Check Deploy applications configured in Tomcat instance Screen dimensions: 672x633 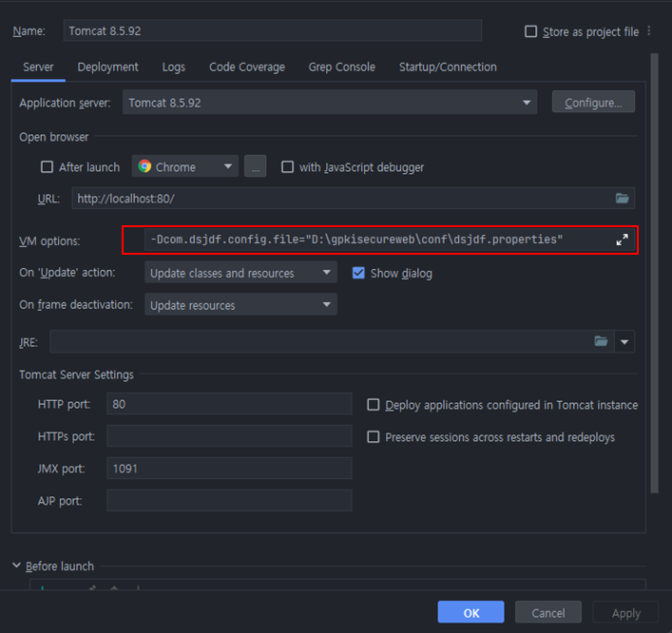(374, 405)
